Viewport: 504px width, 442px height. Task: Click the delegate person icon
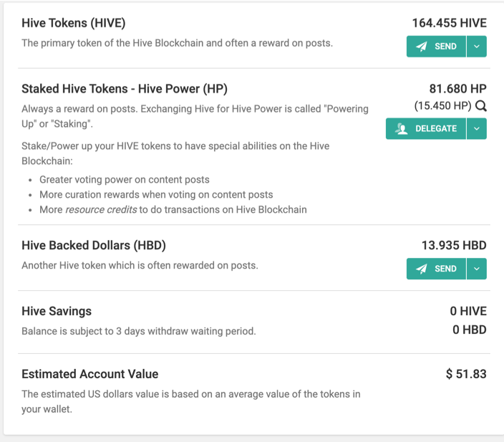(402, 129)
